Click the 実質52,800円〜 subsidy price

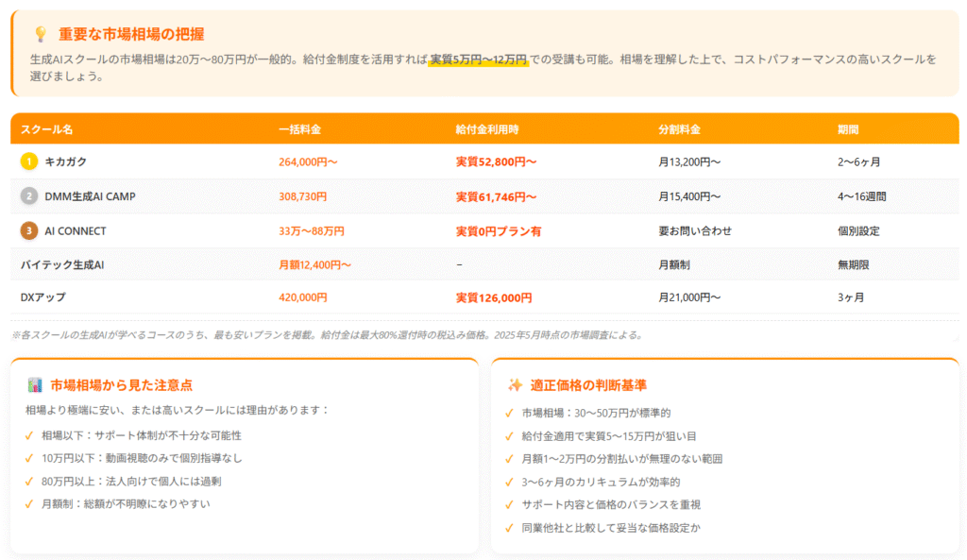497,161
